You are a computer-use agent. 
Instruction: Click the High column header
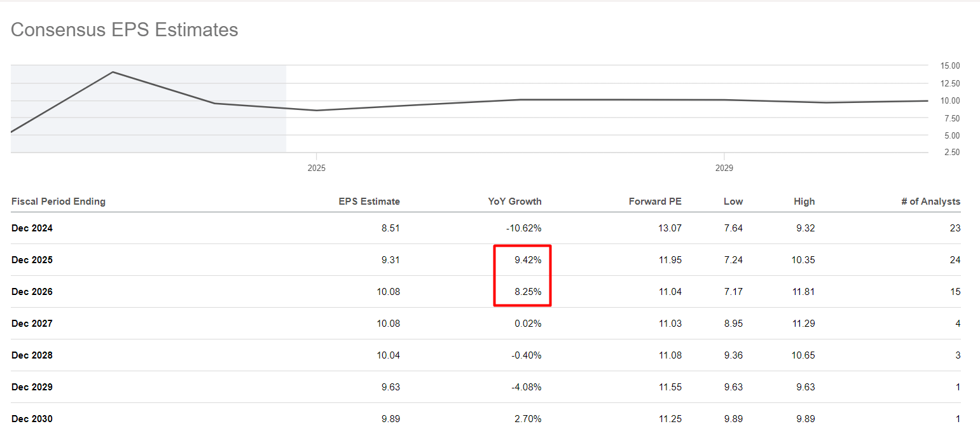[804, 202]
